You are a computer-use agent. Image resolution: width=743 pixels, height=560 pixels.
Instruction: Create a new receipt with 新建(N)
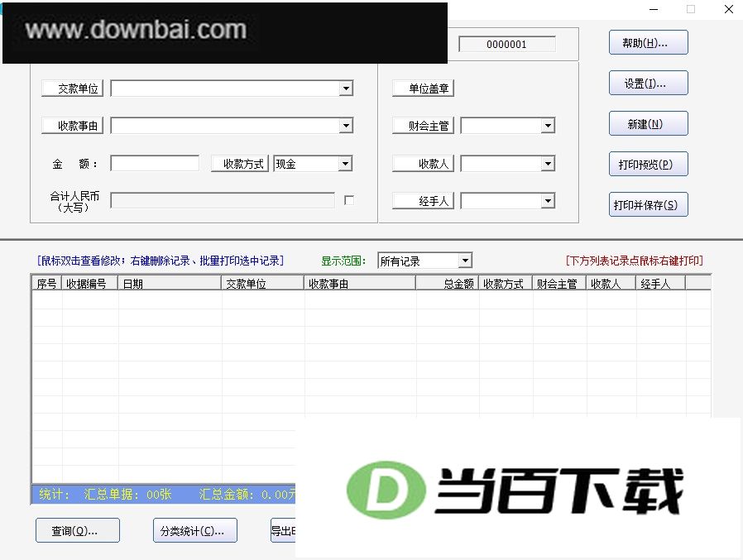coord(648,123)
